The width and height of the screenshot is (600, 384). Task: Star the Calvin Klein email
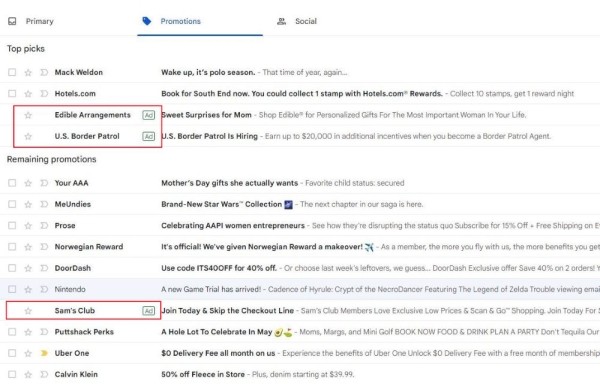[x=28, y=374]
